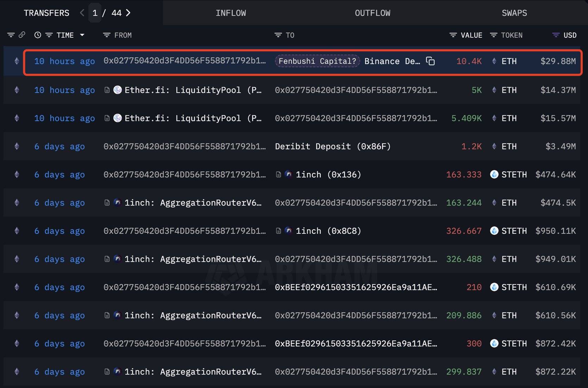Click Ethereum chain icon in first transfer row
Image resolution: width=588 pixels, height=388 pixels.
17,61
